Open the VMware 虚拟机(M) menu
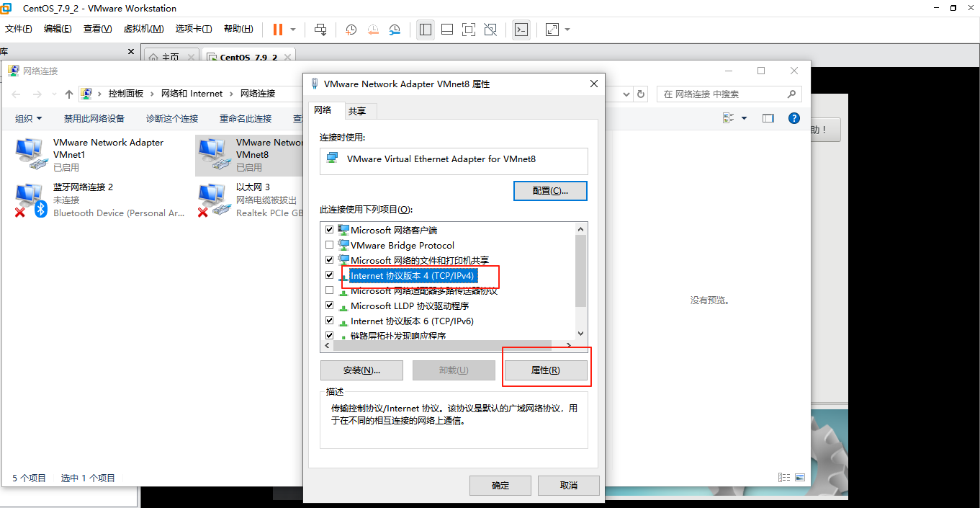This screenshot has width=980, height=508. tap(143, 29)
